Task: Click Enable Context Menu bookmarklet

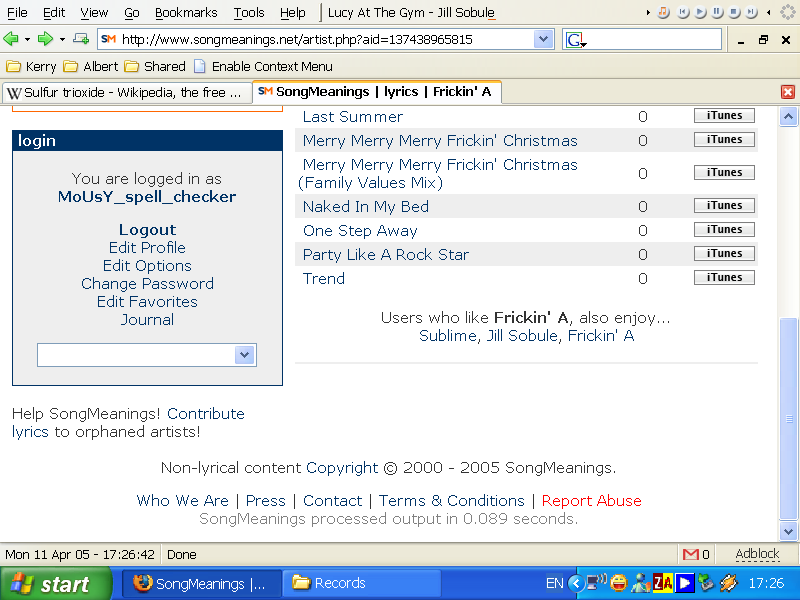Action: click(x=263, y=66)
